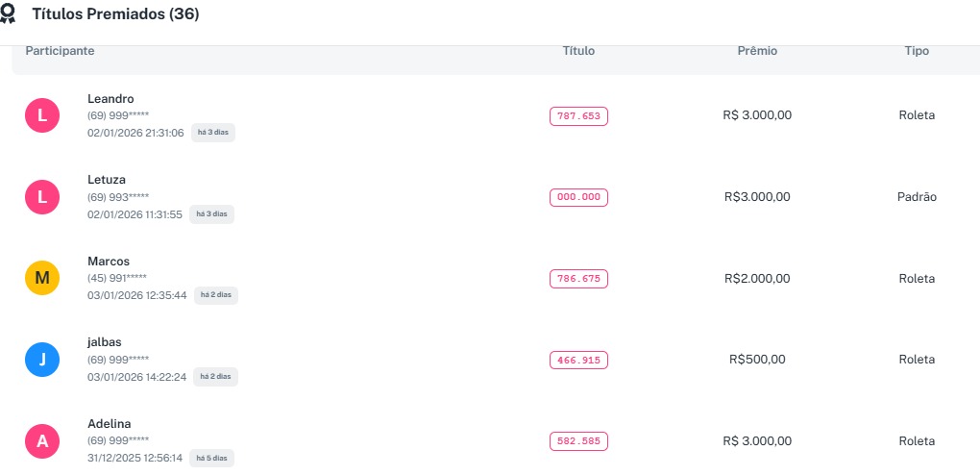Click the title badge 787.653

pyautogui.click(x=578, y=116)
